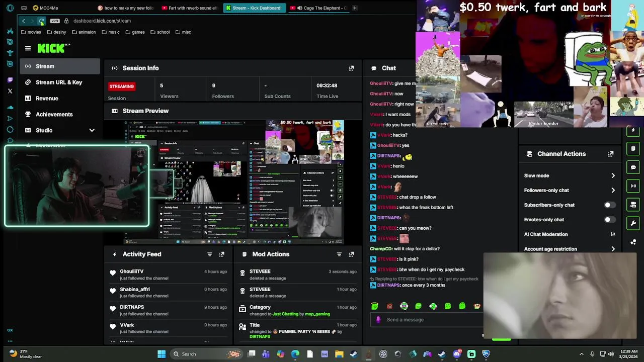
Task: Open Twitch icon in browser sidebar
Action: click(10, 80)
